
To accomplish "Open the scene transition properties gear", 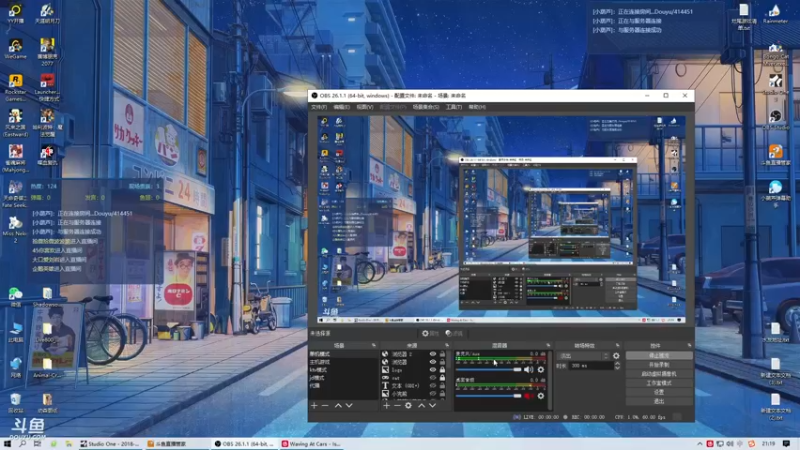I will [x=616, y=356].
